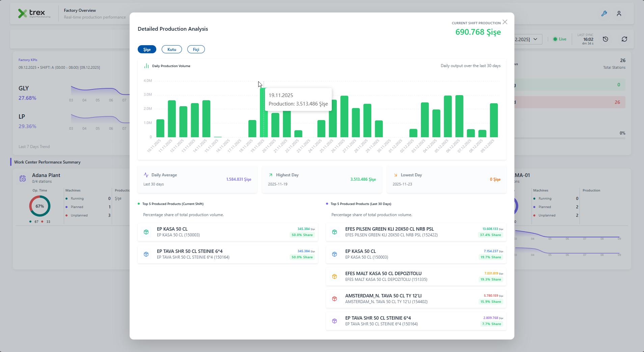Screen dimensions: 644x352
Task: Click the 3.513.486 Şişe Highest Day value
Action: 363,179
